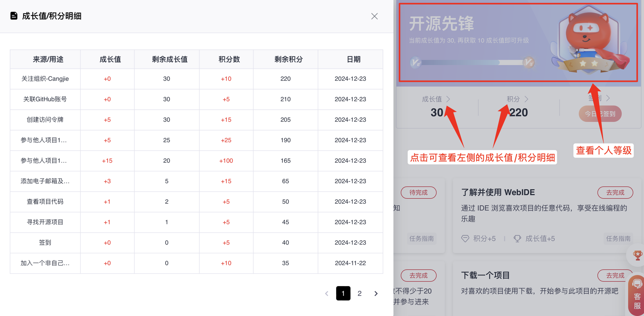Image resolution: width=644 pixels, height=316 pixels.
Task: Click the growth level progress bar
Action: click(x=472, y=62)
